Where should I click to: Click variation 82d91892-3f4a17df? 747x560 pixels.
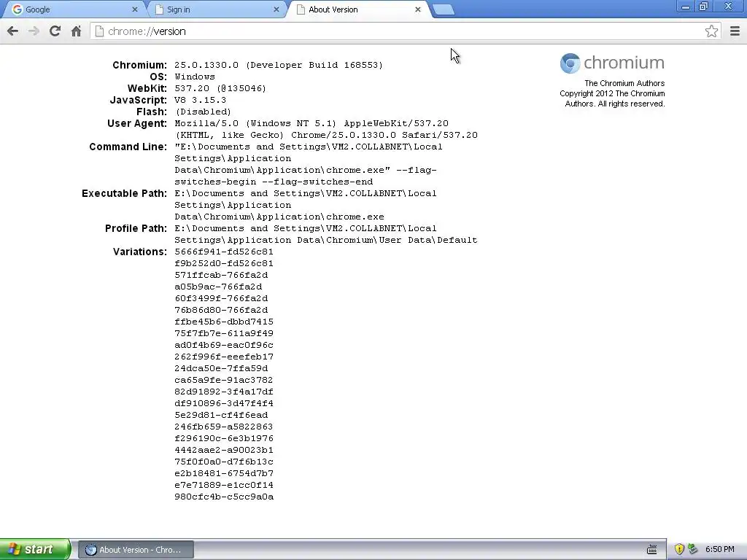[224, 392]
